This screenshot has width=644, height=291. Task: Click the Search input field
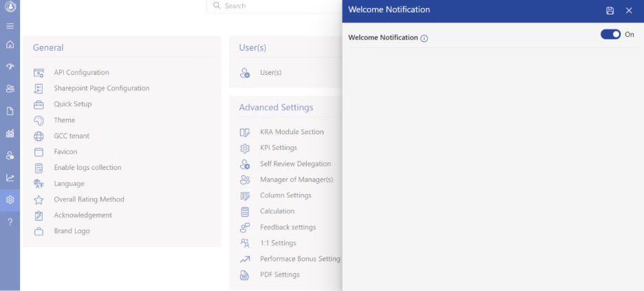coord(275,6)
